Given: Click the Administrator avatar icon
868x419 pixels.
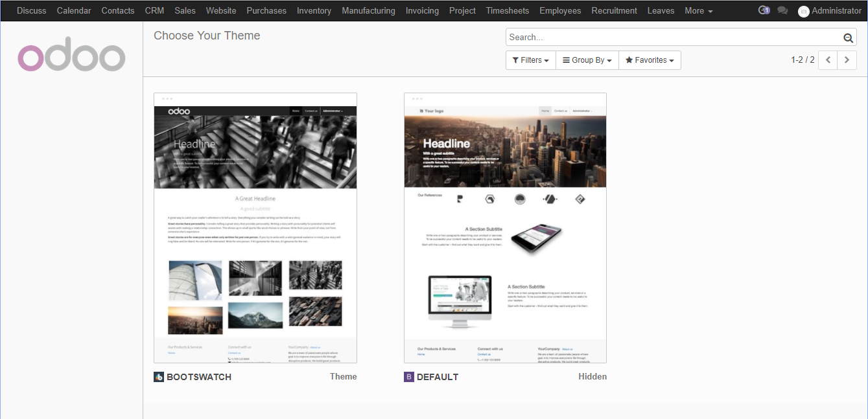Looking at the screenshot, I should [x=804, y=11].
